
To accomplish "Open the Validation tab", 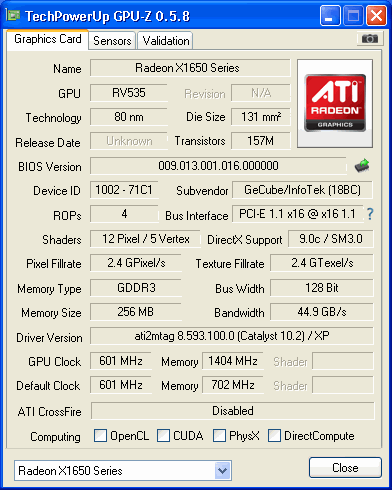I will coord(166,41).
